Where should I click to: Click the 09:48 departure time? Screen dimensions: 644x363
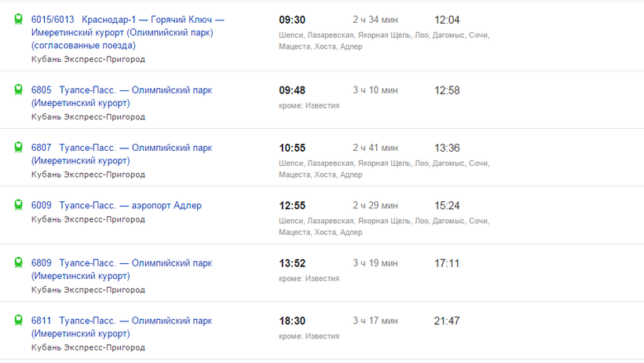point(292,90)
